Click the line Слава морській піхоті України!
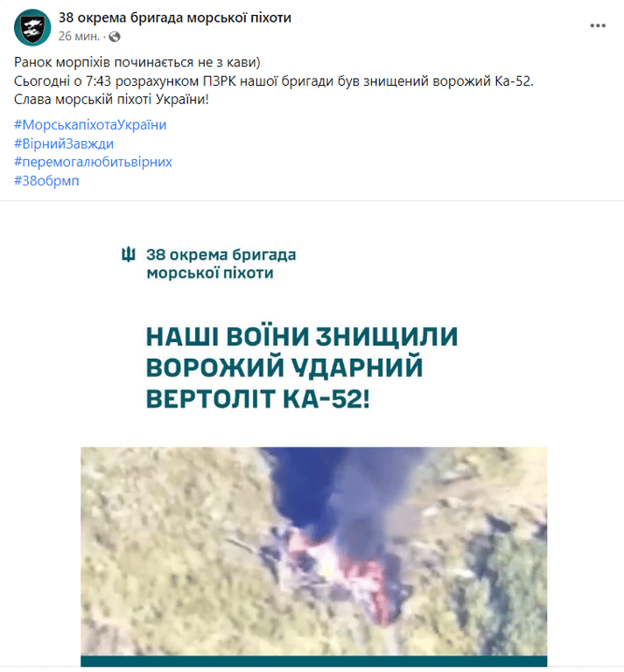The width and height of the screenshot is (624, 672). (111, 100)
